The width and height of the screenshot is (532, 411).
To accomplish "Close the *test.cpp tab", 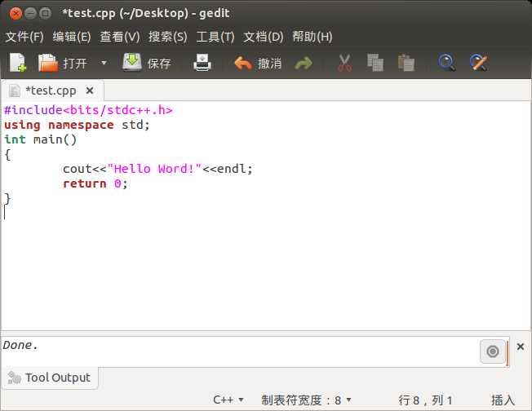I will 90,91.
